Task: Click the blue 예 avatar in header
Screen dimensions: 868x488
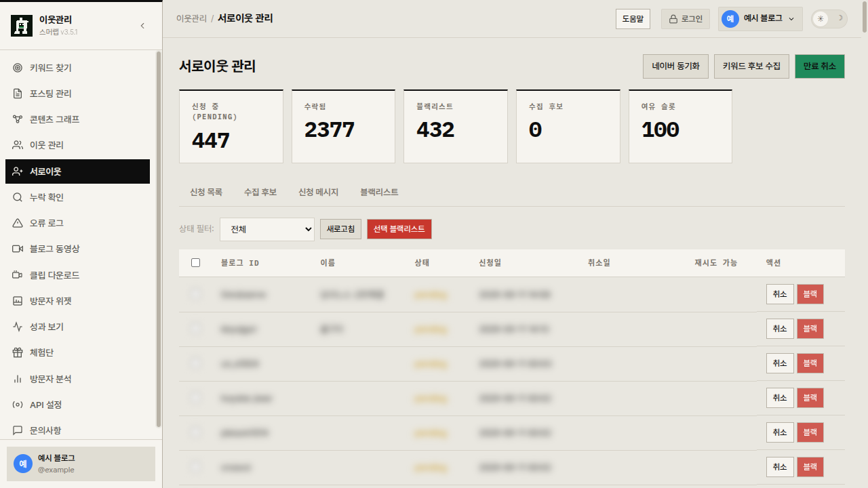Action: 730,19
